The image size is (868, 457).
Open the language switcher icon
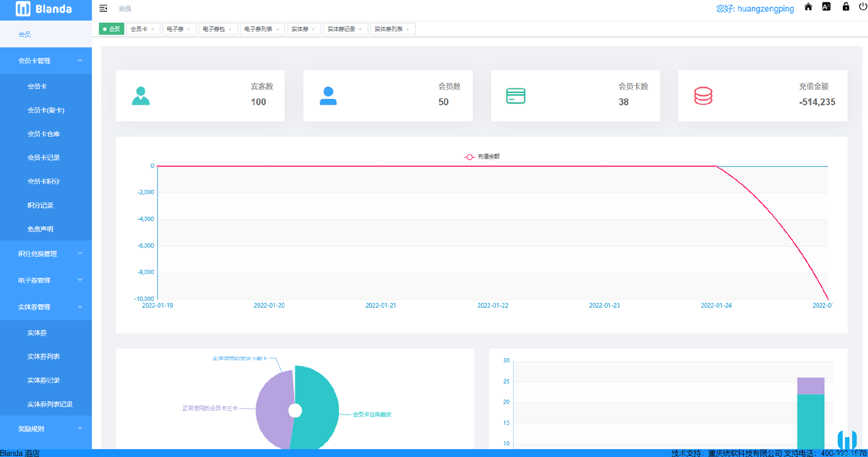coord(826,7)
